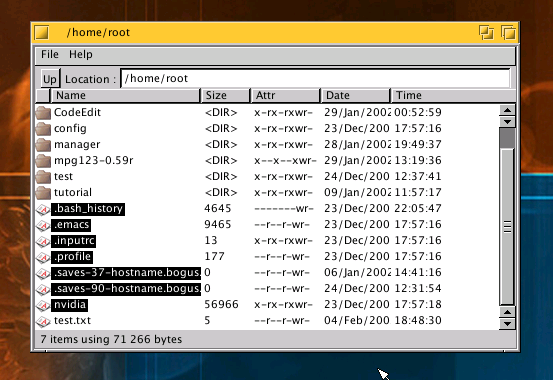The width and height of the screenshot is (553, 380).
Task: Select the .inputrc file name
Action: coord(74,241)
